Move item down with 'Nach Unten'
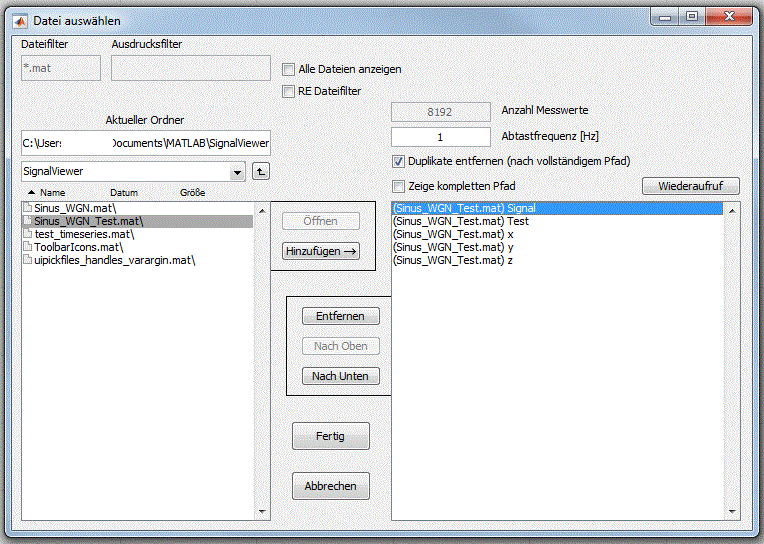Screen dimensions: 764x544 pyautogui.click(x=341, y=376)
